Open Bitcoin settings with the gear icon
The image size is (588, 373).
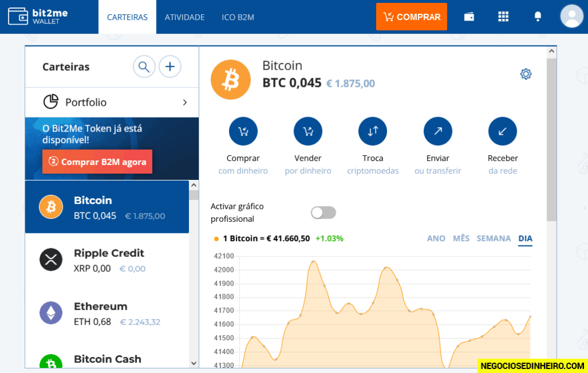coord(526,74)
